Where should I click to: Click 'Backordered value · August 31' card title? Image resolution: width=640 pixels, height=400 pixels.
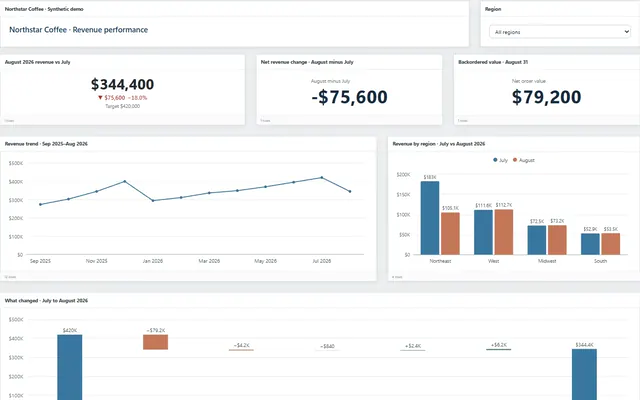[x=493, y=62]
